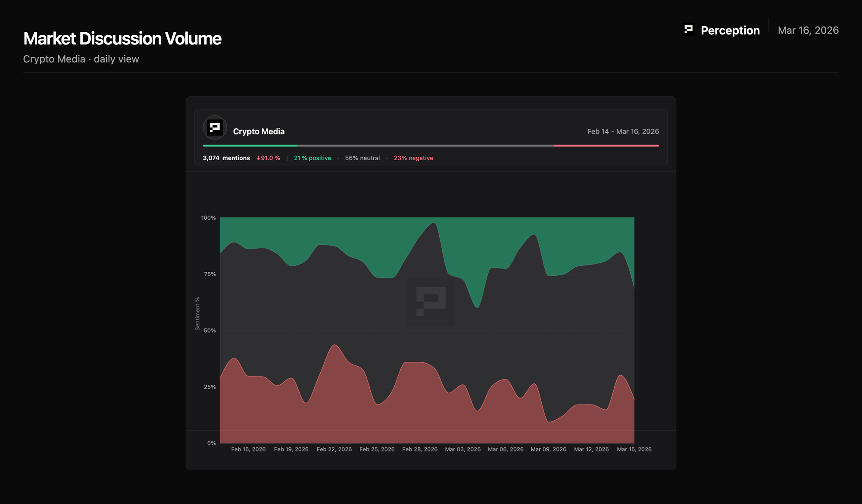Click the 21% positive label

(312, 158)
